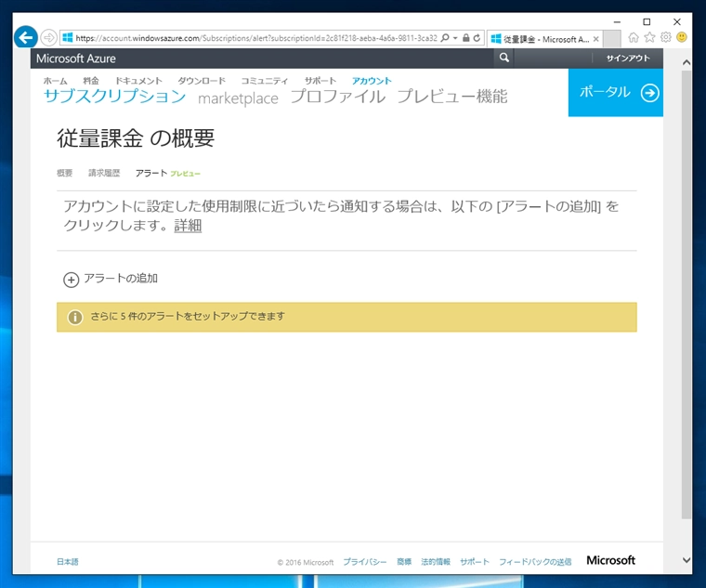
Task: Open the コミュニティ menu item
Action: [x=265, y=81]
